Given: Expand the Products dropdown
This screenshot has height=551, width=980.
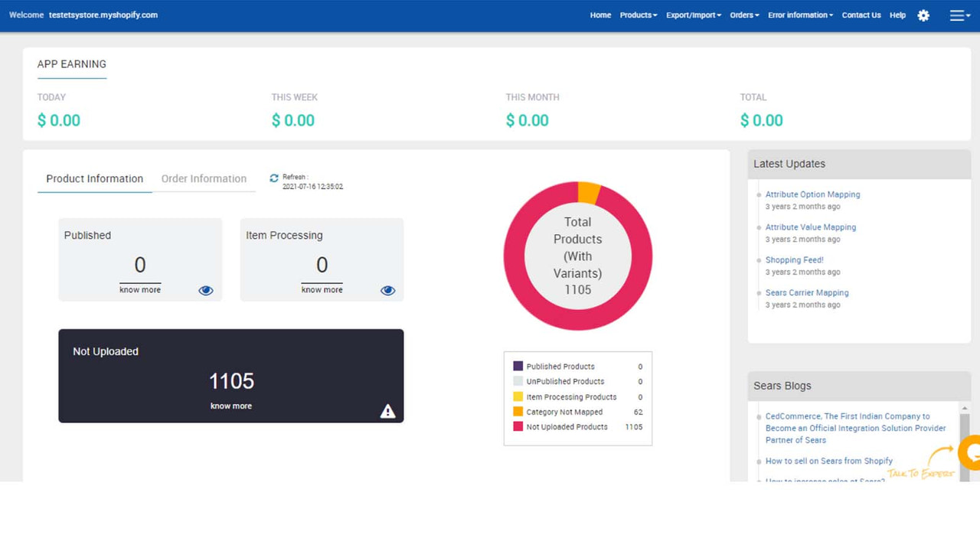Looking at the screenshot, I should (637, 15).
